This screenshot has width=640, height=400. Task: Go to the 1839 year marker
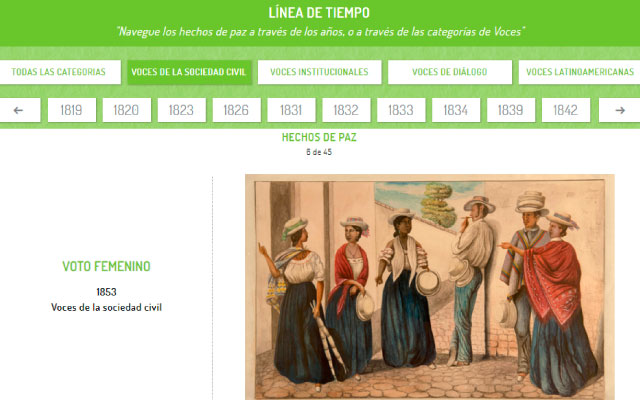pos(511,110)
